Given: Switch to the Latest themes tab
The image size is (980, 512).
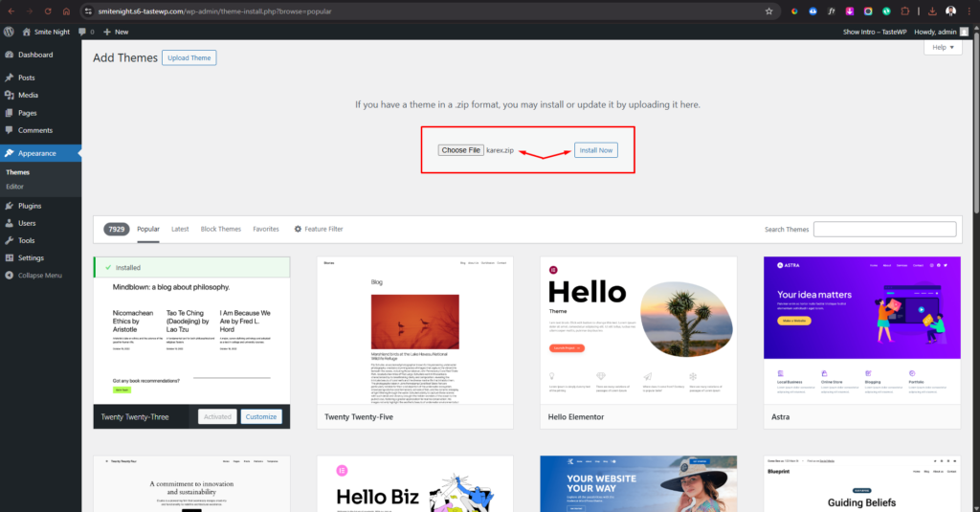Looking at the screenshot, I should [180, 229].
